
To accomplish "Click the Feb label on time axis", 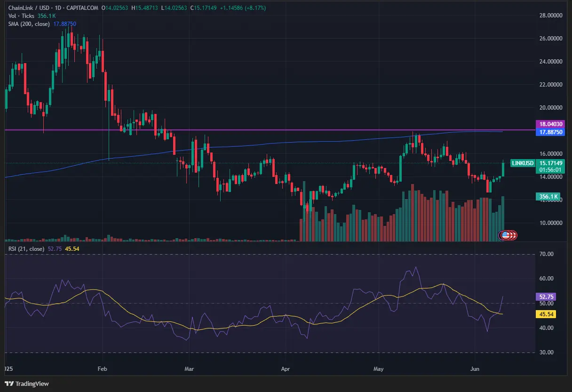I will [x=102, y=369].
